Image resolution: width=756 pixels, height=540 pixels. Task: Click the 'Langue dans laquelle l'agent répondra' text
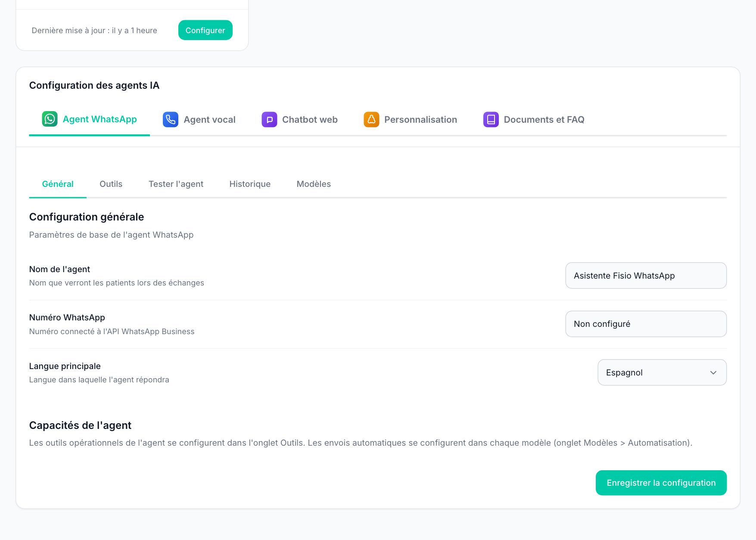tap(99, 380)
